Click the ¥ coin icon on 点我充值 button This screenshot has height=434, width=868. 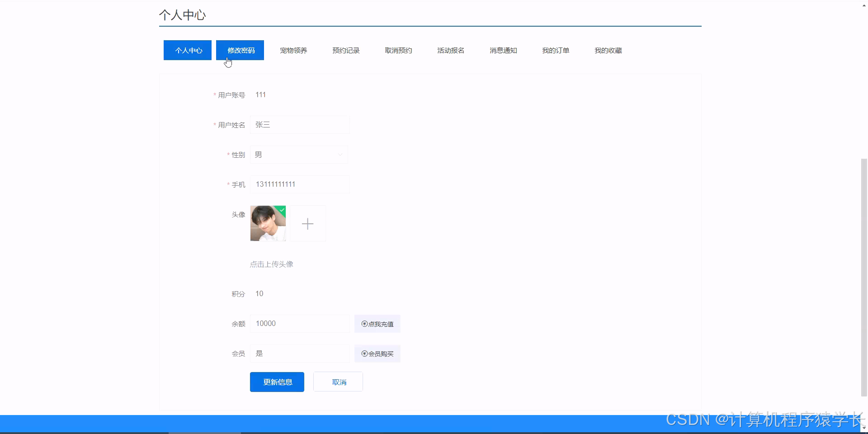pos(364,324)
